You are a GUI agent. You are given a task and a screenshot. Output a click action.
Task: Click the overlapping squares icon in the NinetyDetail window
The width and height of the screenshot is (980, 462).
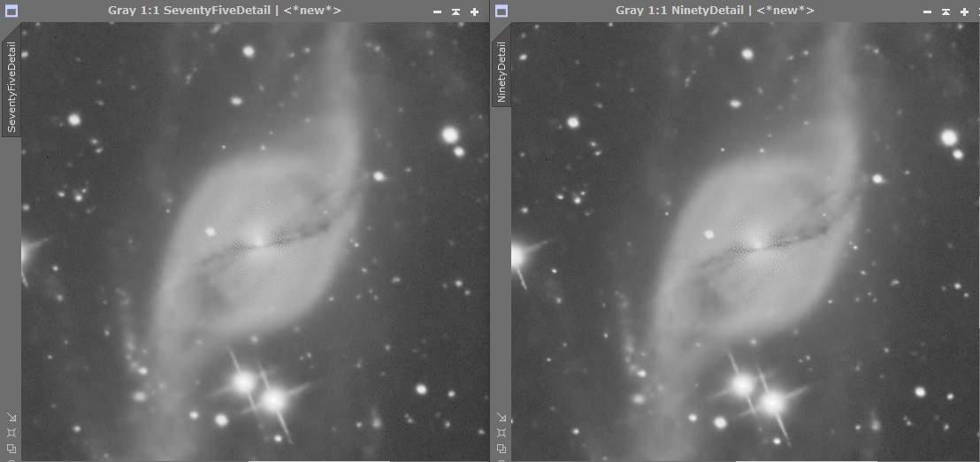pyautogui.click(x=501, y=448)
